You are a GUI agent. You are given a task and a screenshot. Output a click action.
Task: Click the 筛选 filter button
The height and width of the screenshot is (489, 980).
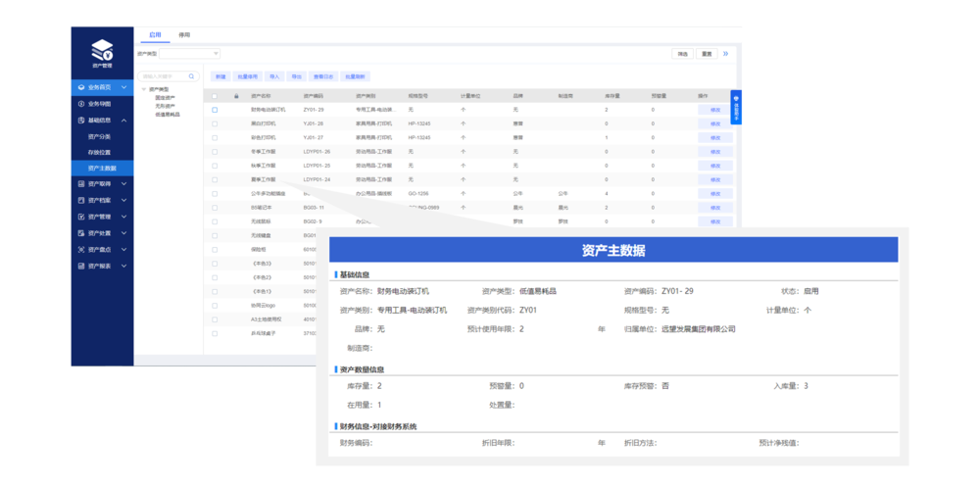pyautogui.click(x=683, y=54)
